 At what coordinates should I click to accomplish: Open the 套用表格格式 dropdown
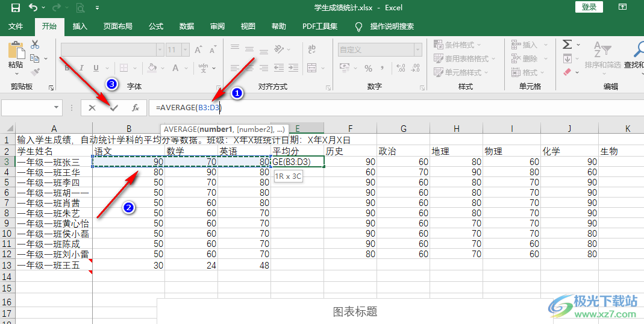pyautogui.click(x=464, y=59)
